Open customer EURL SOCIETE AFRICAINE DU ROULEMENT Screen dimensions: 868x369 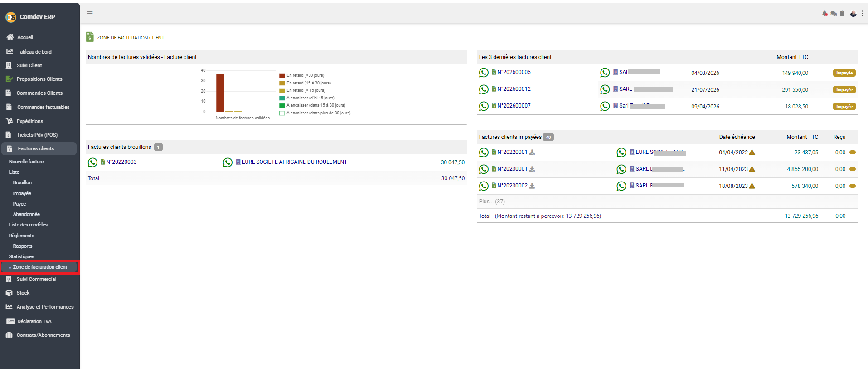click(x=294, y=162)
